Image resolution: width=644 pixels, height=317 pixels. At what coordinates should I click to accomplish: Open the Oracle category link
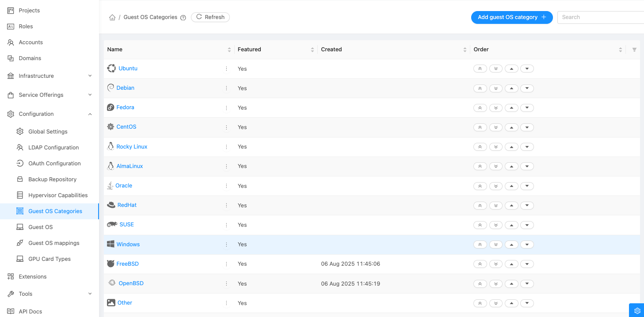[x=124, y=186]
